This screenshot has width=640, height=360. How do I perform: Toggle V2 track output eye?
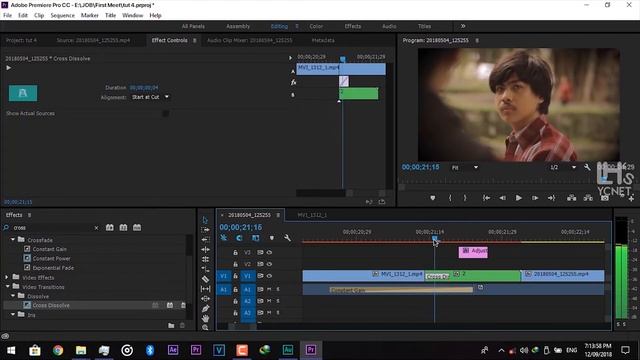pos(269,264)
